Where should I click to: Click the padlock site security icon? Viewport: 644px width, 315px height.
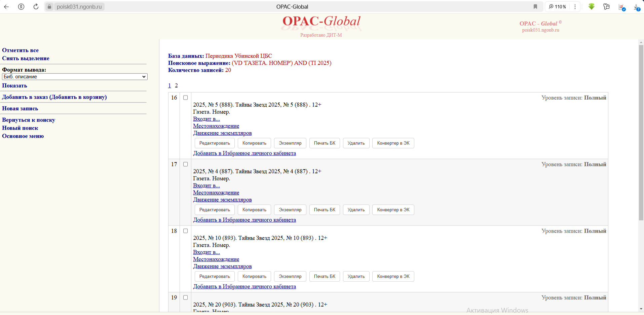[x=49, y=7]
